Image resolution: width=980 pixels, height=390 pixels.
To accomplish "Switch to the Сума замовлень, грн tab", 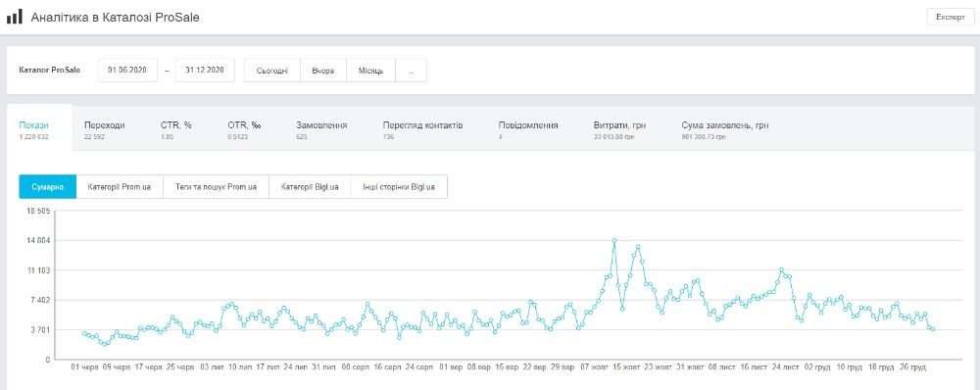I will 725,129.
